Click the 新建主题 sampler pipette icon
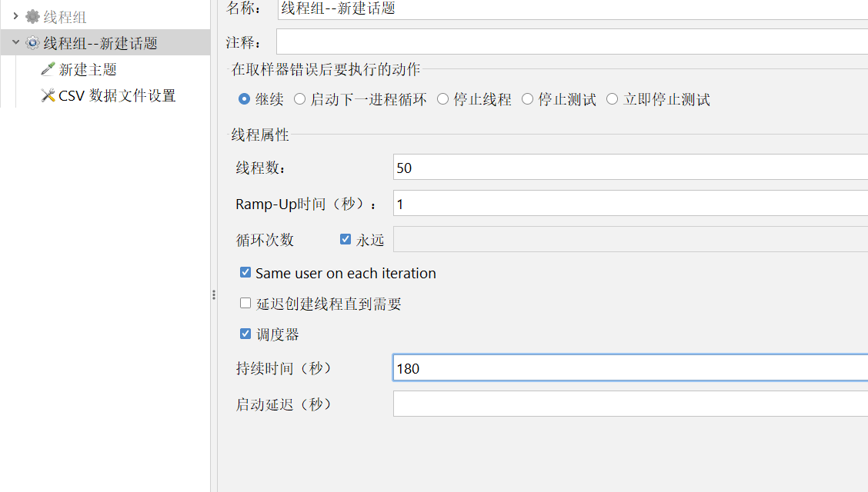 coord(48,69)
